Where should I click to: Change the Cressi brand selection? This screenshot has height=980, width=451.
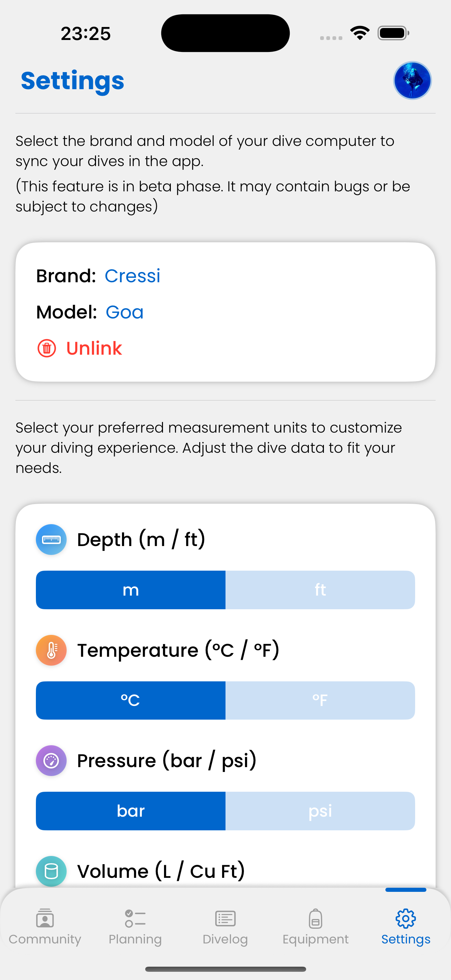(132, 276)
